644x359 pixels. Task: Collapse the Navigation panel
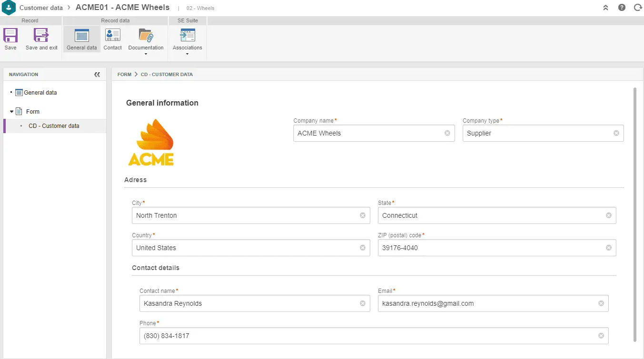click(97, 75)
